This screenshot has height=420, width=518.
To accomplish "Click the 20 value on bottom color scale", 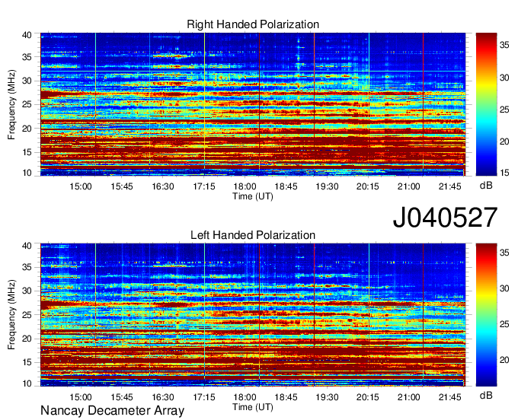I will [504, 360].
